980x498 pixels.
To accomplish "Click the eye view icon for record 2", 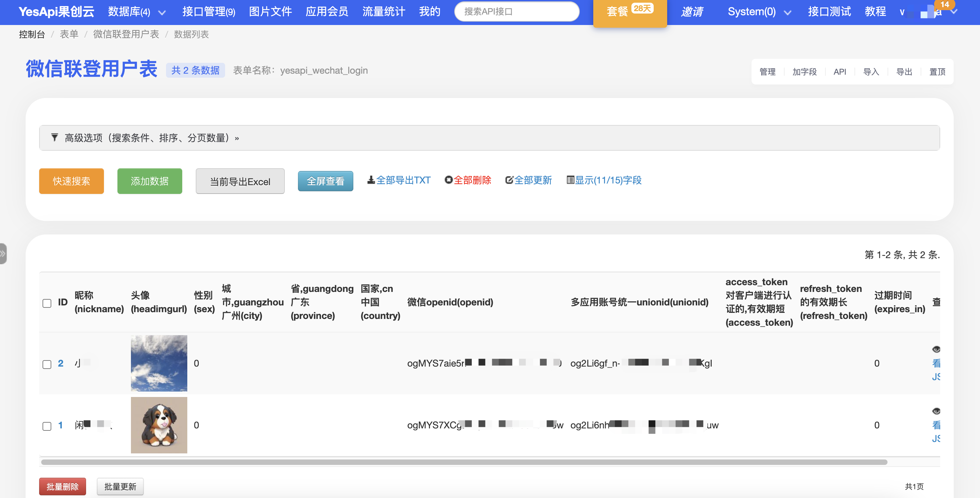I will point(936,349).
